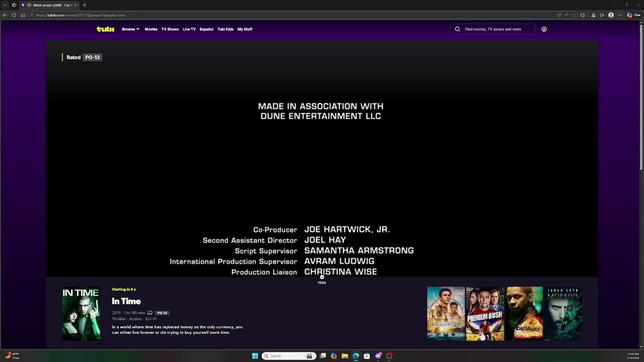644x362 pixels.
Task: Expand the Browse dropdown menu
Action: 130,29
